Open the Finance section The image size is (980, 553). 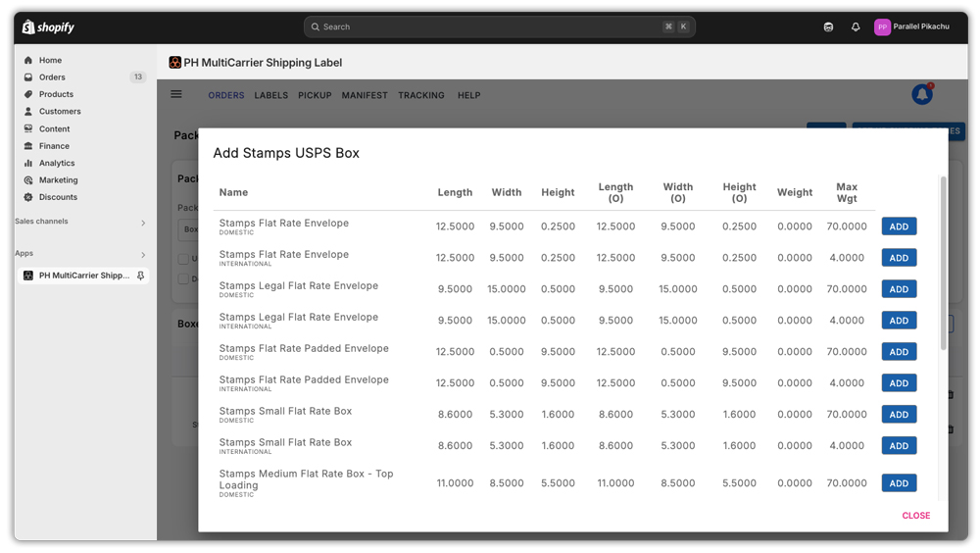point(54,146)
